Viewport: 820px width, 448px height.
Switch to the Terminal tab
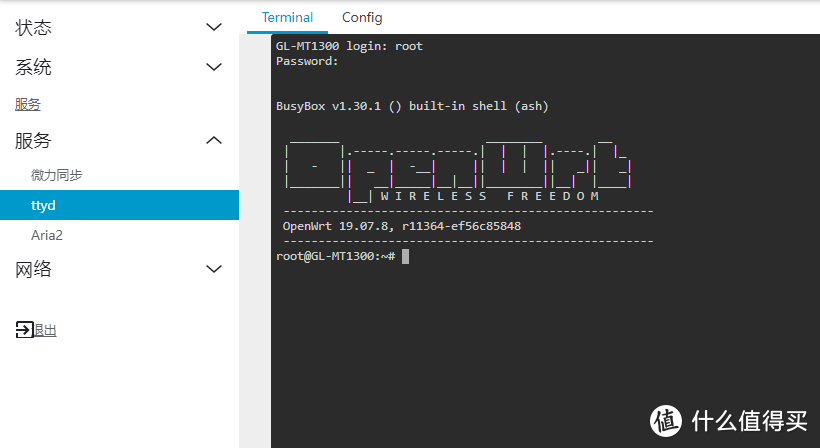tap(287, 17)
